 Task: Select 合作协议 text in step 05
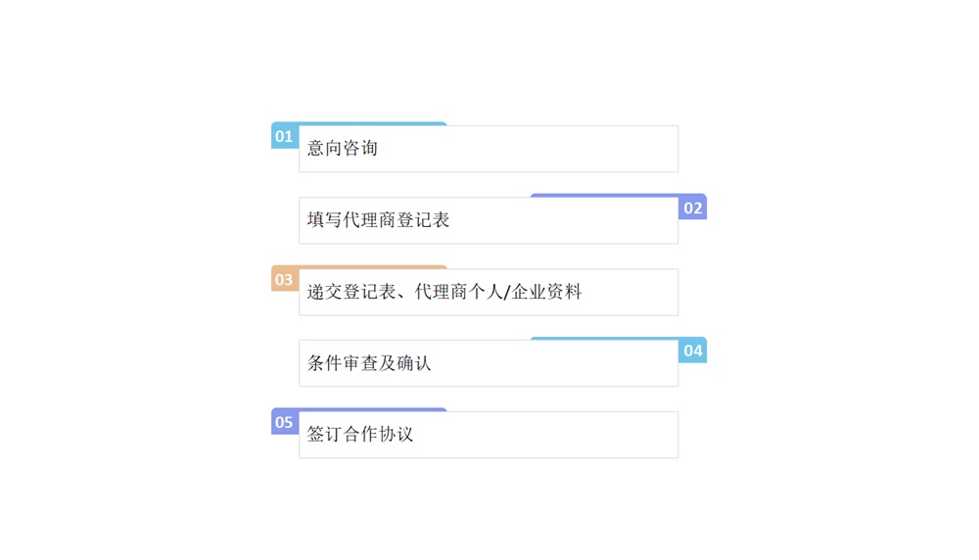(x=378, y=434)
